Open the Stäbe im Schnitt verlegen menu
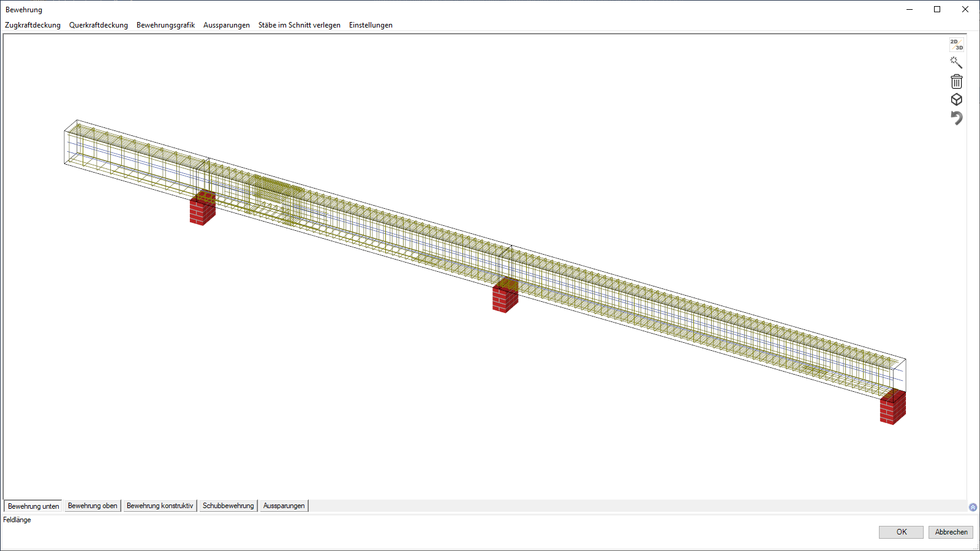 click(x=300, y=25)
